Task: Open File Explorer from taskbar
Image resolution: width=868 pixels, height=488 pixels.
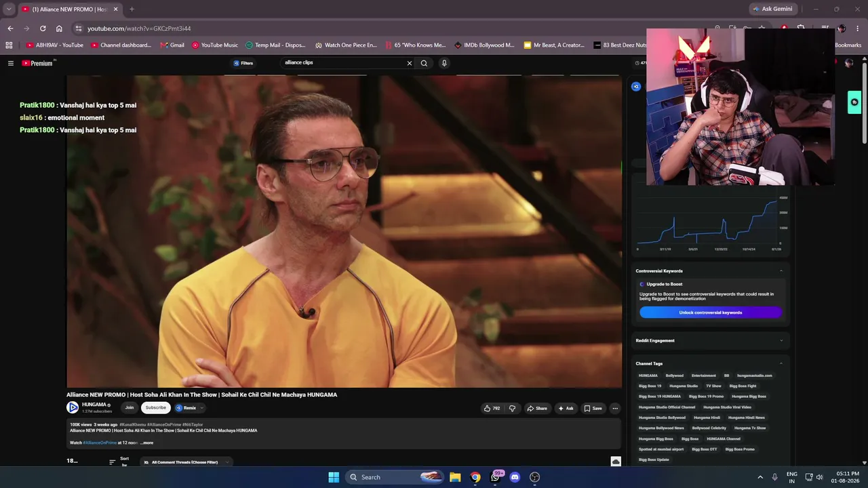Action: tap(455, 477)
